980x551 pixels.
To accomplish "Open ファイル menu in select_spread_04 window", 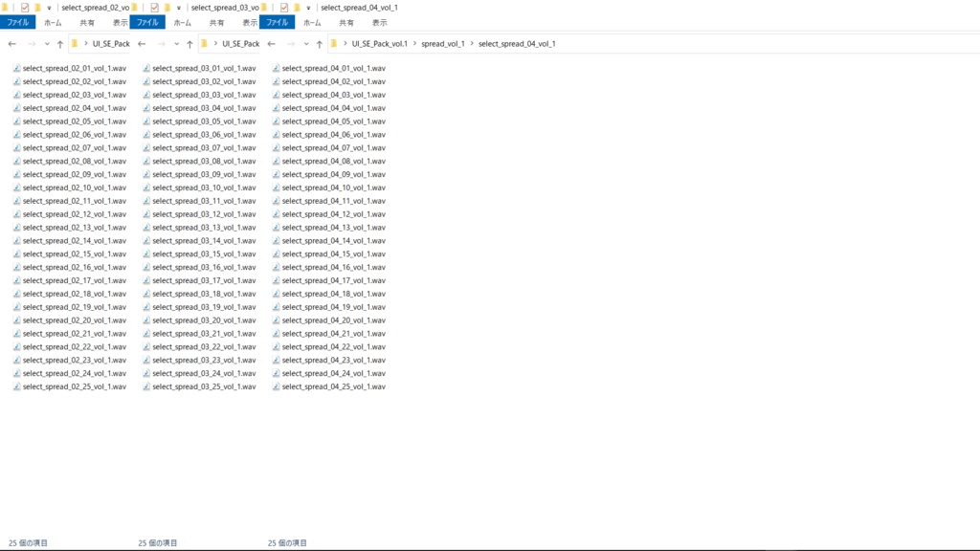I will click(x=277, y=23).
